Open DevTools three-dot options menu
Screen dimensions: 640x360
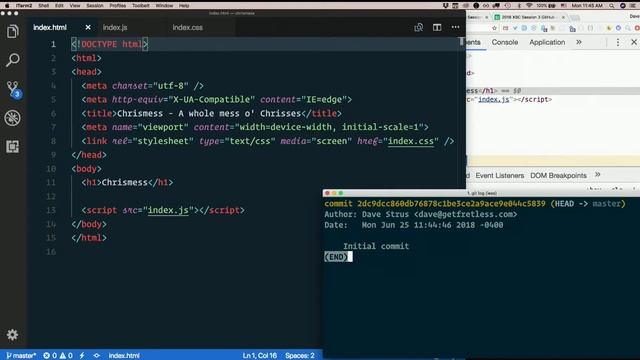click(x=618, y=42)
